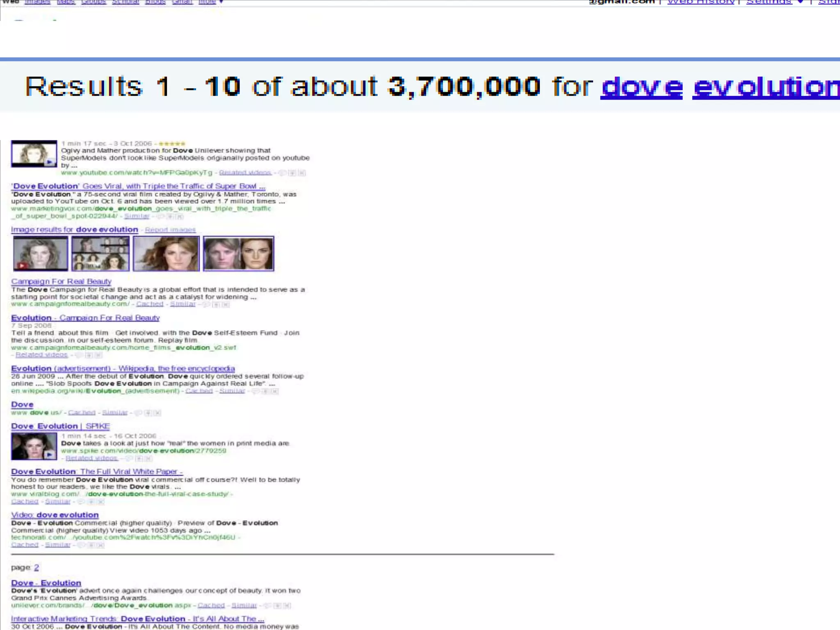Image resolution: width=840 pixels, height=630 pixels.
Task: Open image result with YouTube badge
Action: (x=40, y=253)
